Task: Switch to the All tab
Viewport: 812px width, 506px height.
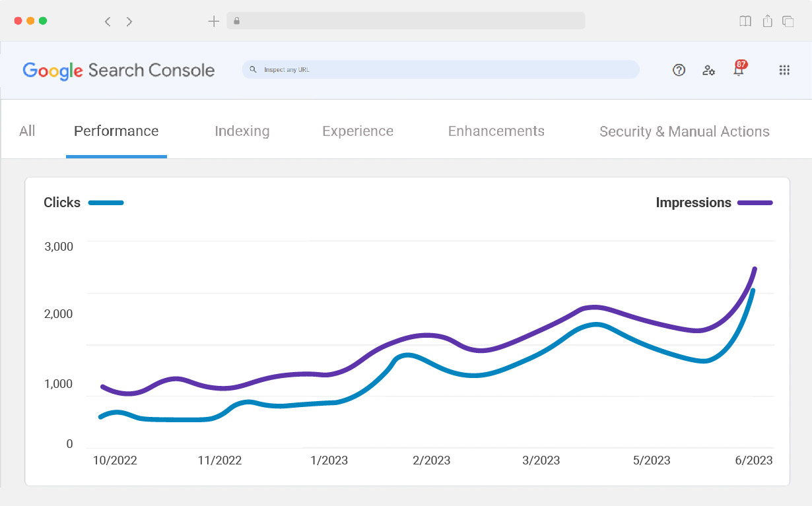Action: point(27,131)
